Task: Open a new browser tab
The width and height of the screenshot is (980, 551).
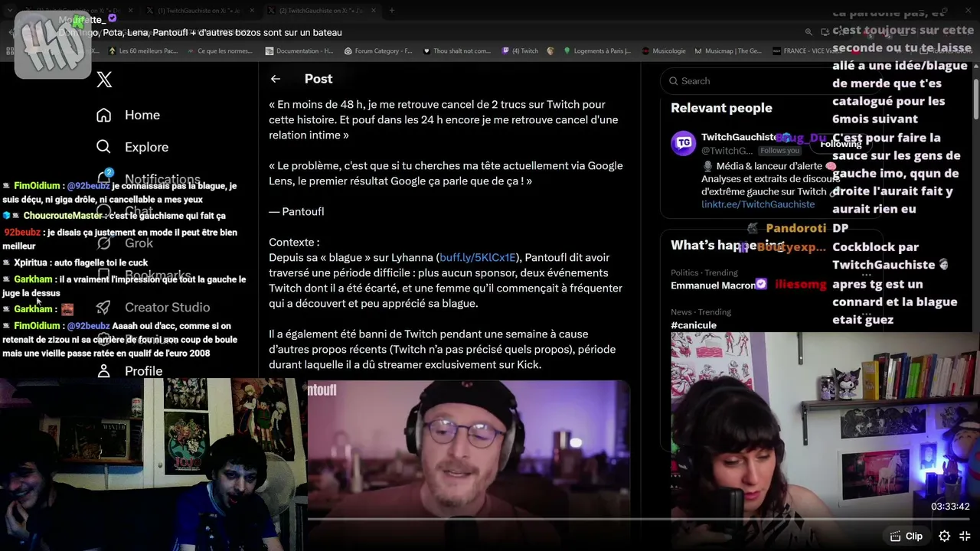Action: (x=391, y=11)
